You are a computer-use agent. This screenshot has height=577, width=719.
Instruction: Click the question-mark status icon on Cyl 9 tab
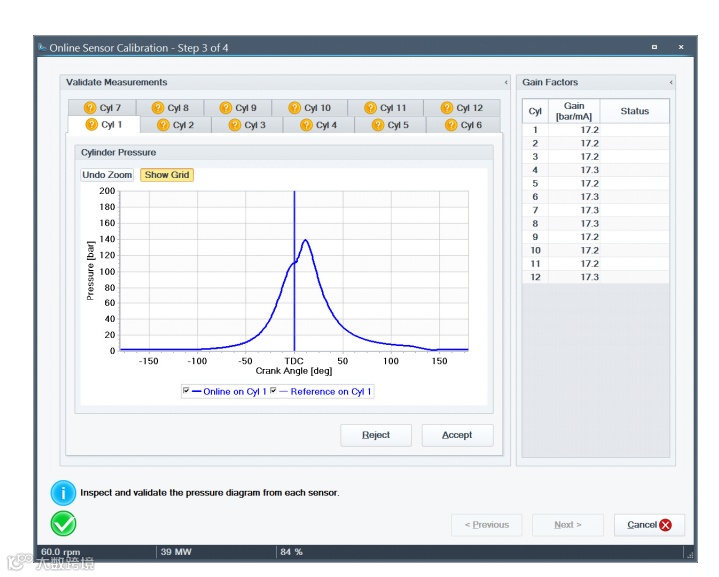226,108
